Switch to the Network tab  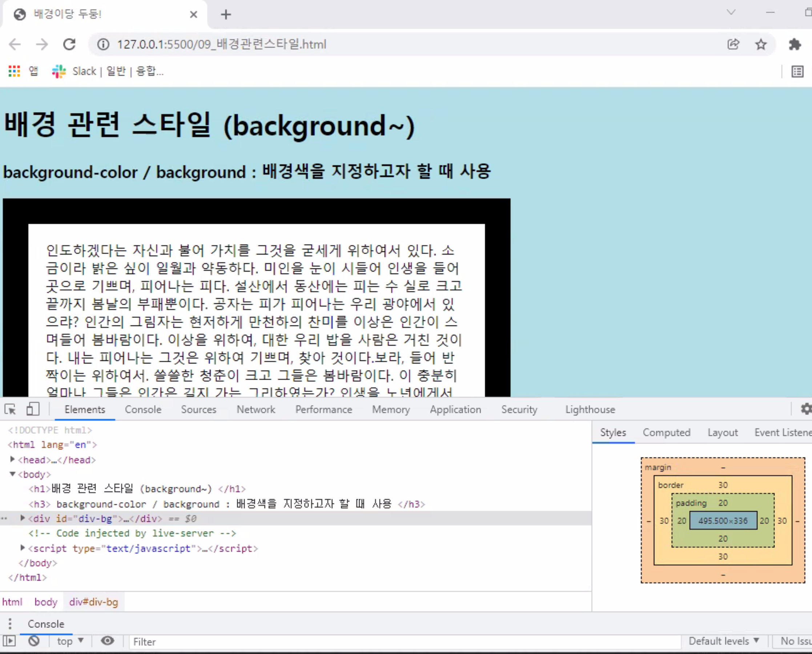256,409
